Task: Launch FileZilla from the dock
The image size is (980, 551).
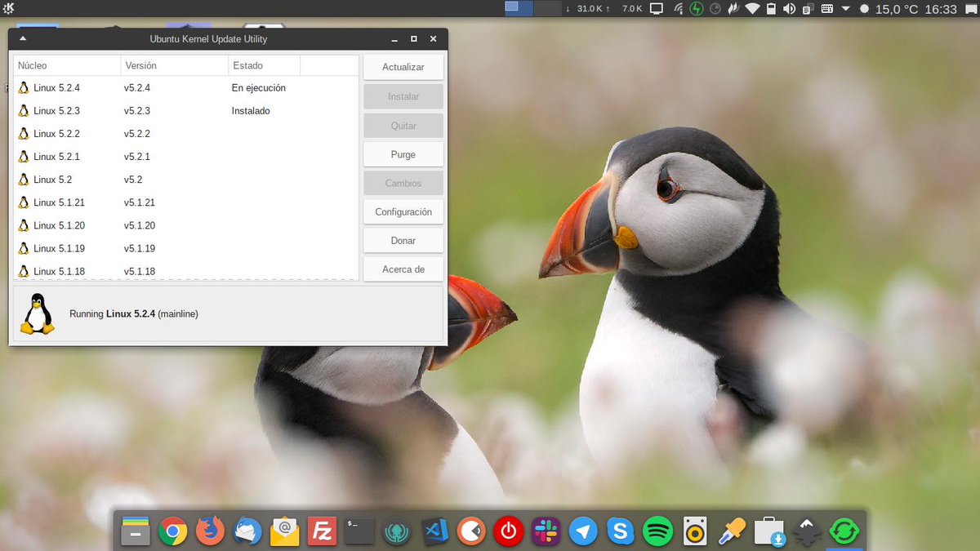Action: 323,531
